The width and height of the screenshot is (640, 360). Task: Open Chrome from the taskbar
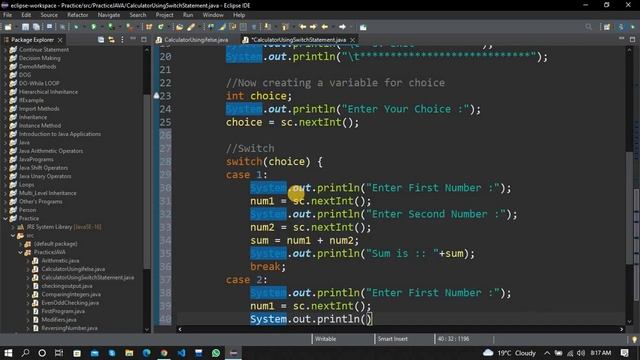coord(164,353)
